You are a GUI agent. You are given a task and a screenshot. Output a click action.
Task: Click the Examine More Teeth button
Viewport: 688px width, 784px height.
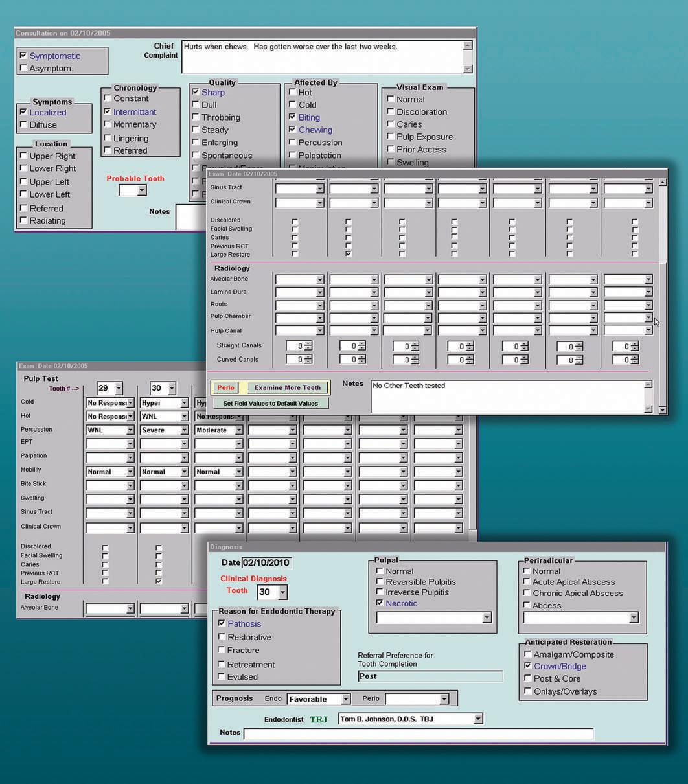288,387
